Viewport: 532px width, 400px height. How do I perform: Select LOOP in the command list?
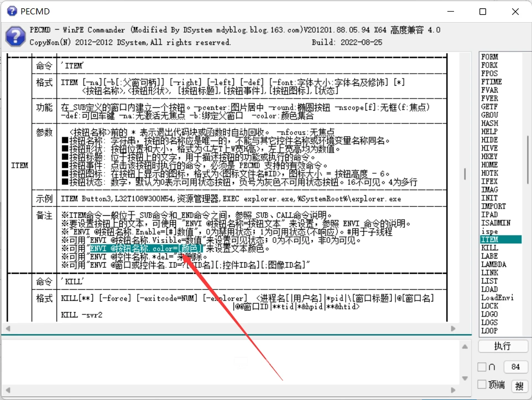(489, 331)
